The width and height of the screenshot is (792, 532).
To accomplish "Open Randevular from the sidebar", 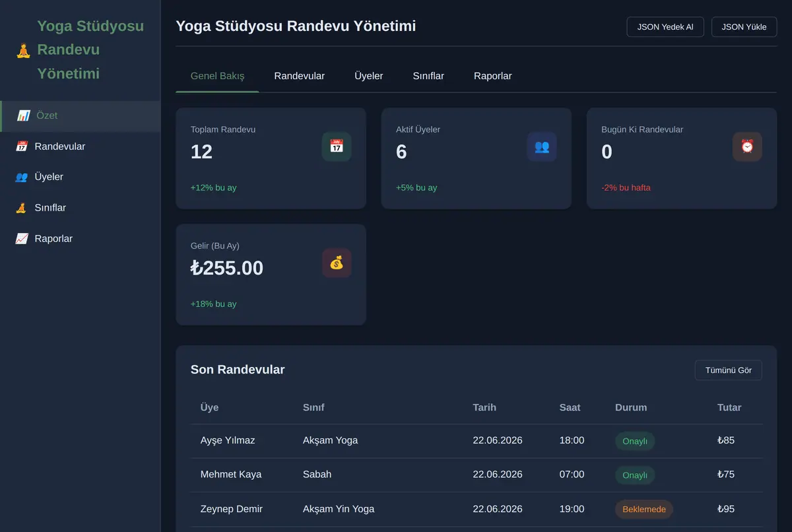I will click(81, 147).
